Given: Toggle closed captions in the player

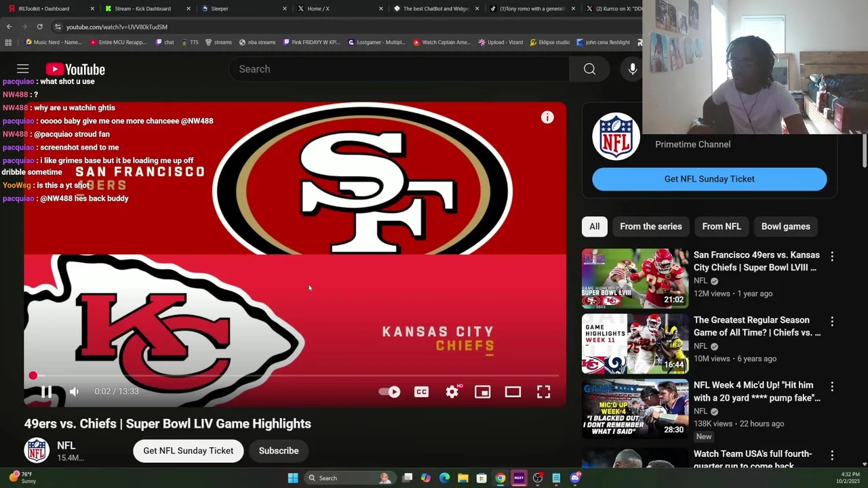Looking at the screenshot, I should [421, 392].
